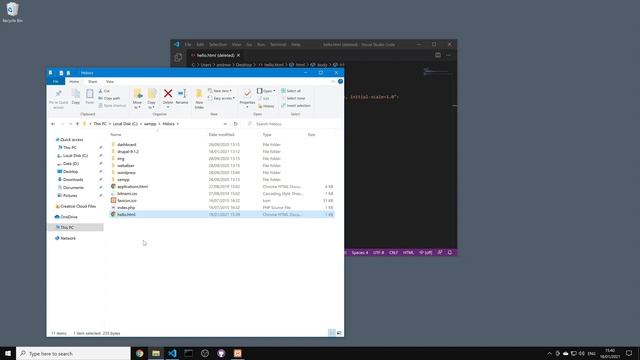Expand the address bar history dropdown

[225, 124]
